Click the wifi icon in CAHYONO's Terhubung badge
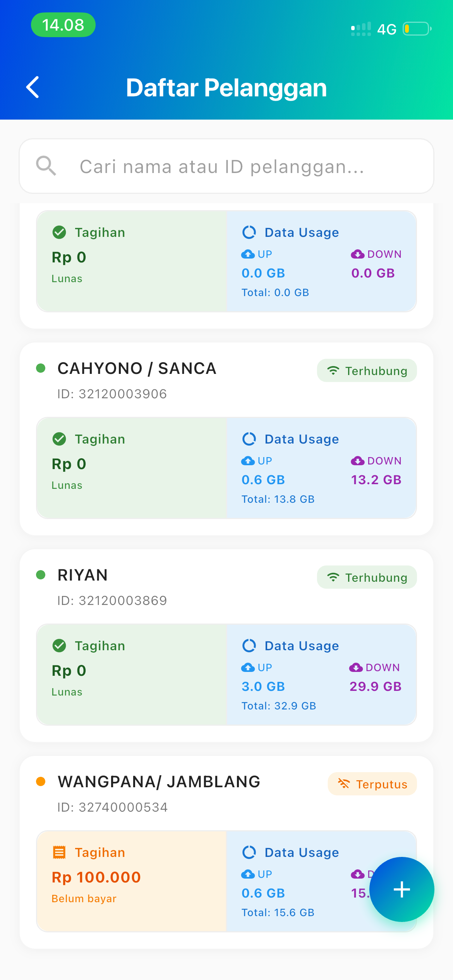 [x=333, y=370]
